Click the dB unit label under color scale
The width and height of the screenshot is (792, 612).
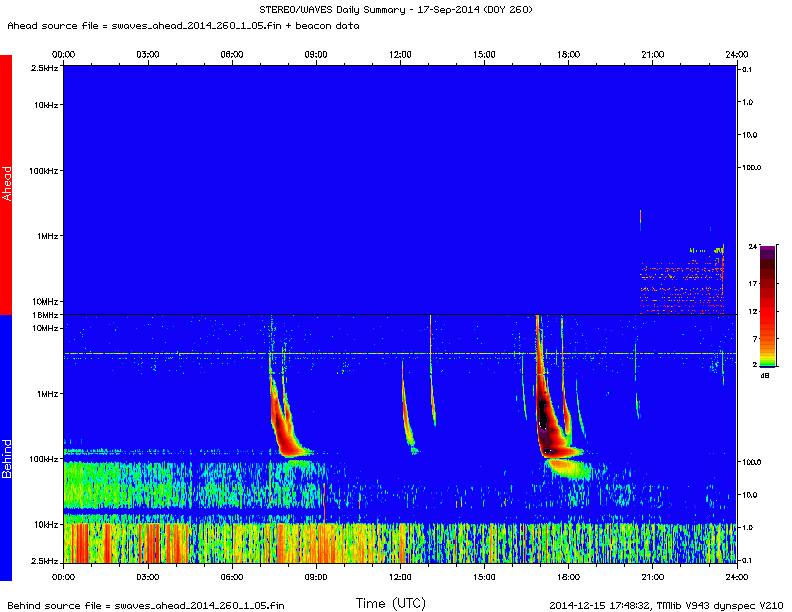(x=765, y=376)
